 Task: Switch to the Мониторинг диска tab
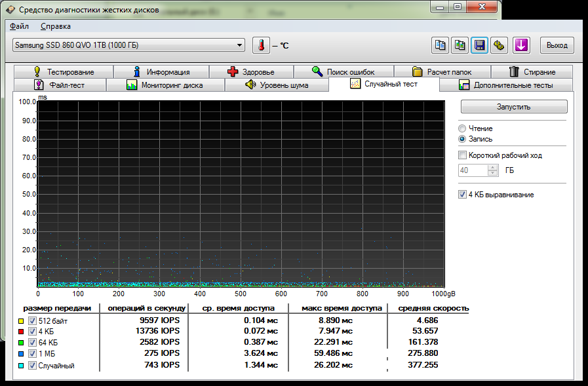[x=165, y=85]
